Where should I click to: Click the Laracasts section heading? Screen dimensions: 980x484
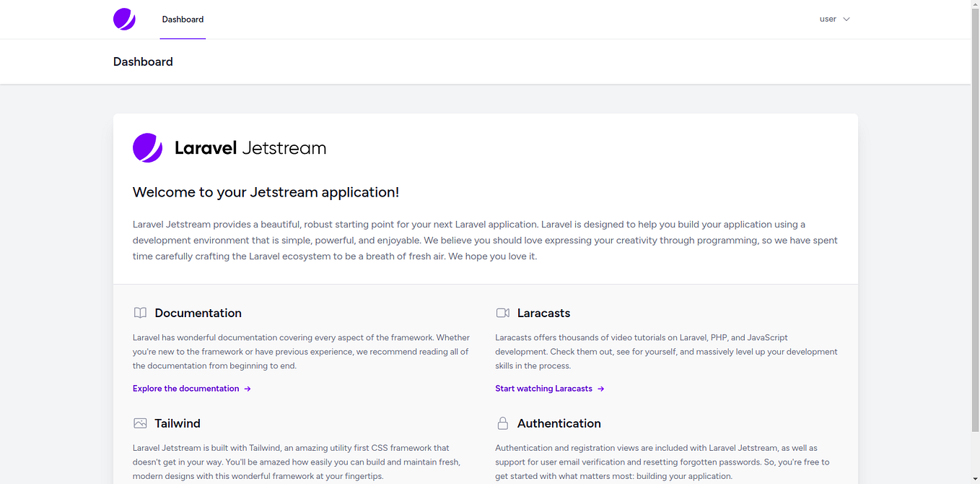click(x=543, y=313)
